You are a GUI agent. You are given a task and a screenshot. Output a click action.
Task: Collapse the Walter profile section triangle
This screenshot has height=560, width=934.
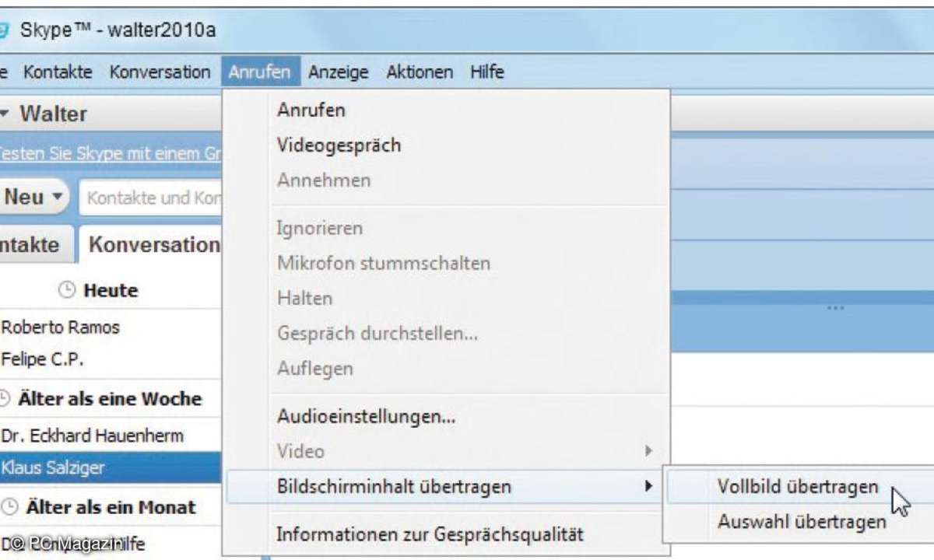(x=5, y=114)
